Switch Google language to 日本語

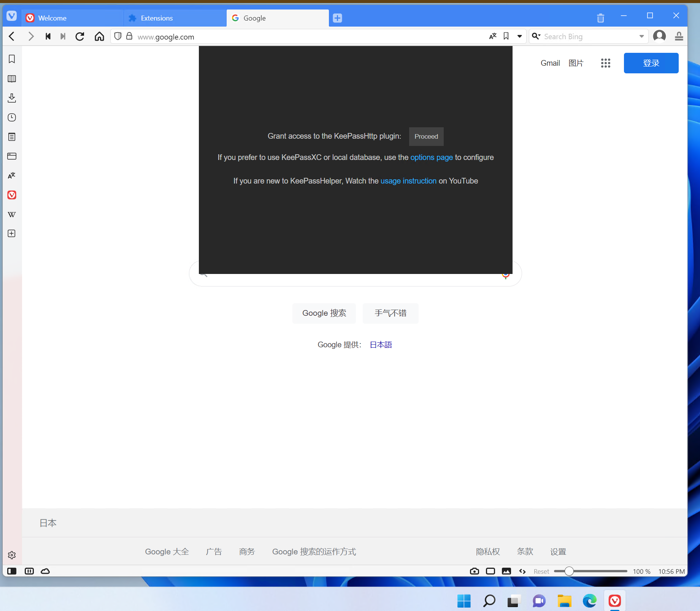pos(381,345)
